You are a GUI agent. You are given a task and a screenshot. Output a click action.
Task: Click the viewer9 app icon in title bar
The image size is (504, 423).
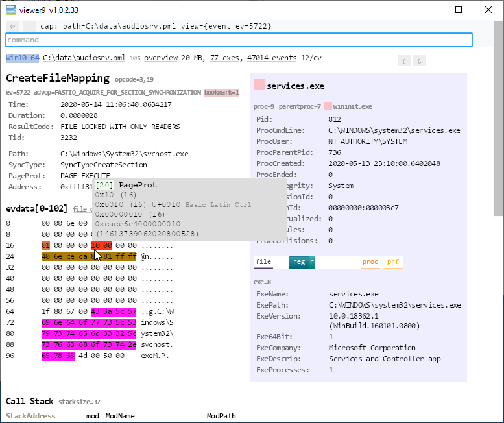coord(11,10)
